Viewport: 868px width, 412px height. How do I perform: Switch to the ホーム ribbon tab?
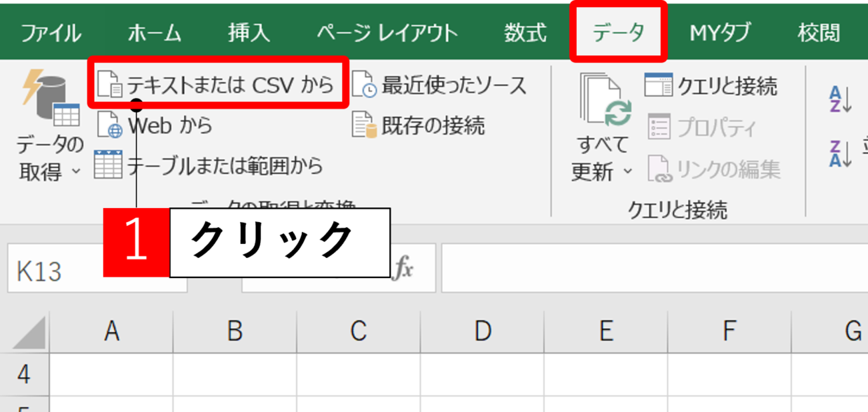click(x=155, y=33)
